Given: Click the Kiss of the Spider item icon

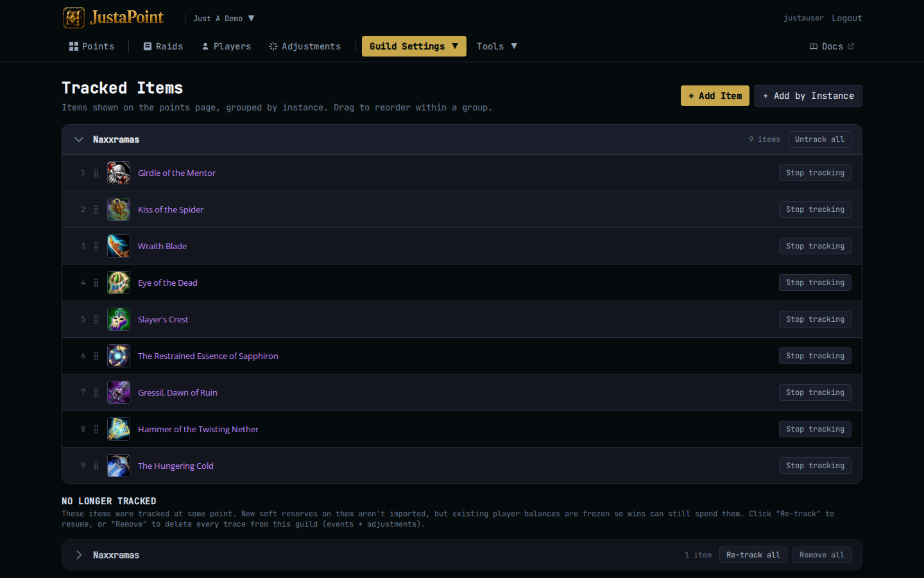Looking at the screenshot, I should [x=119, y=209].
